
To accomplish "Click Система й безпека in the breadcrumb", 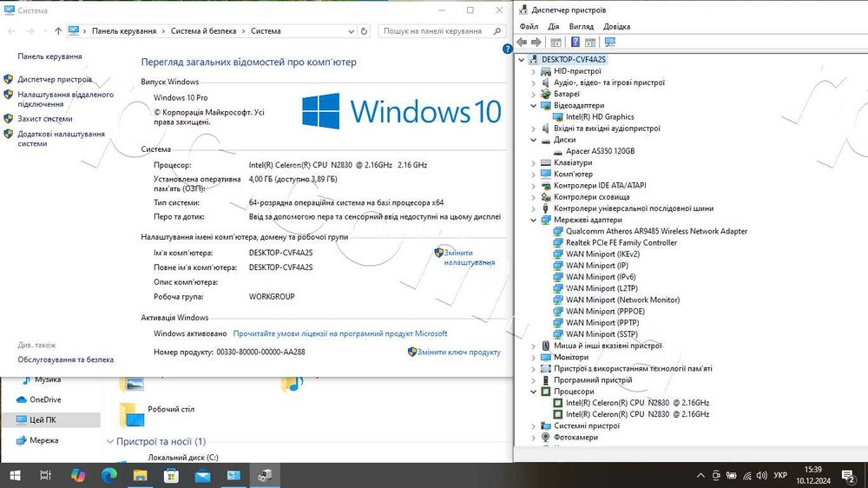I will [203, 31].
